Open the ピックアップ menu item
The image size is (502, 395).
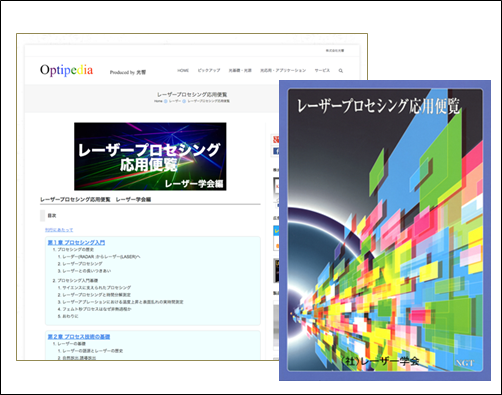point(209,71)
